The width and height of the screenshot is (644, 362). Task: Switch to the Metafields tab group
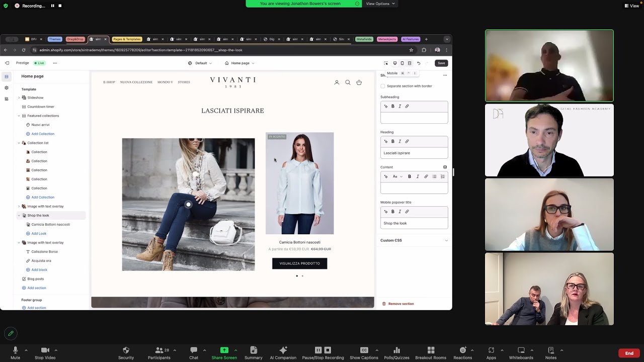pos(364,39)
